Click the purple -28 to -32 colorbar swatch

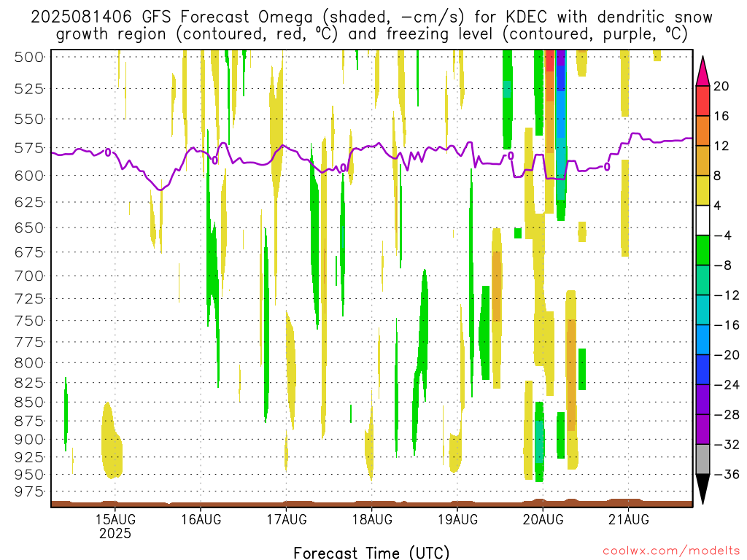point(703,429)
